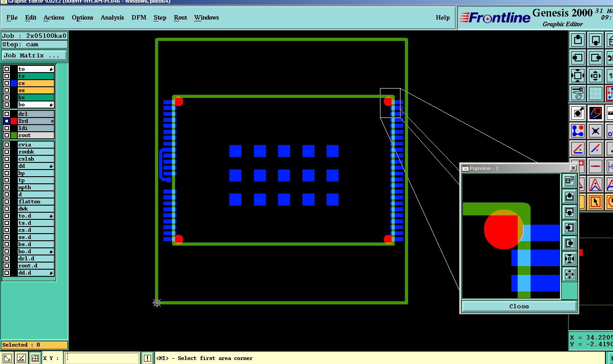Image resolution: width=613 pixels, height=364 pixels.
Task: Click the 'Selected : 0' status label
Action: pyautogui.click(x=34, y=345)
